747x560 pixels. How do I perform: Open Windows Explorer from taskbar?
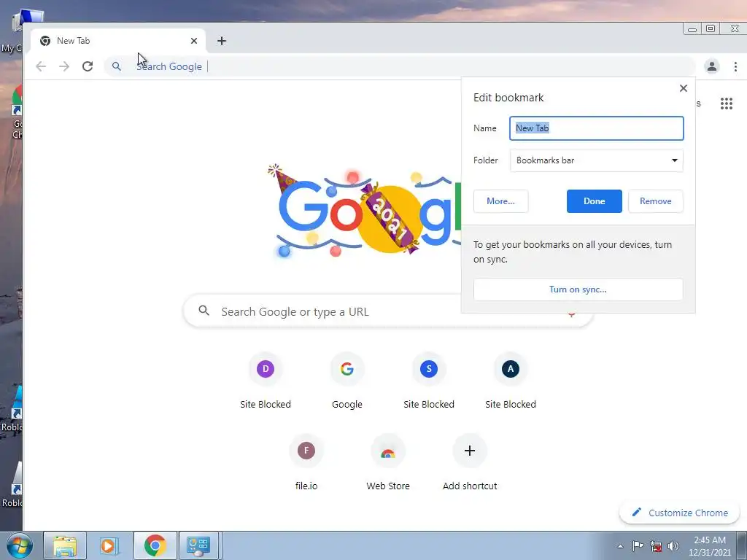[x=65, y=545]
